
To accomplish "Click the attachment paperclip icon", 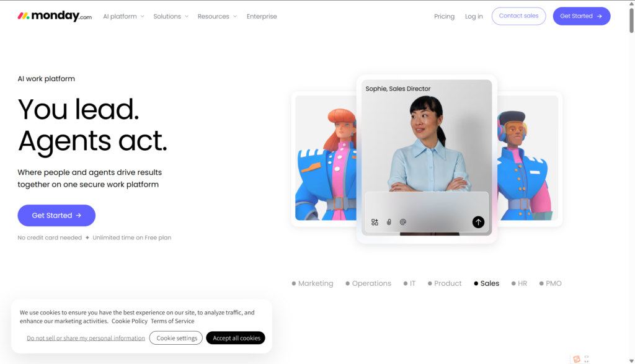I will pos(389,222).
